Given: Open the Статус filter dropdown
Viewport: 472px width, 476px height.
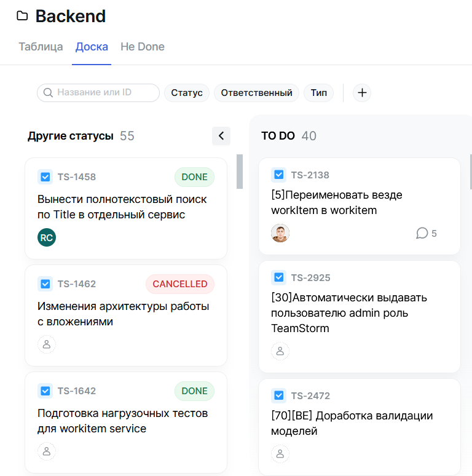Looking at the screenshot, I should click(187, 93).
